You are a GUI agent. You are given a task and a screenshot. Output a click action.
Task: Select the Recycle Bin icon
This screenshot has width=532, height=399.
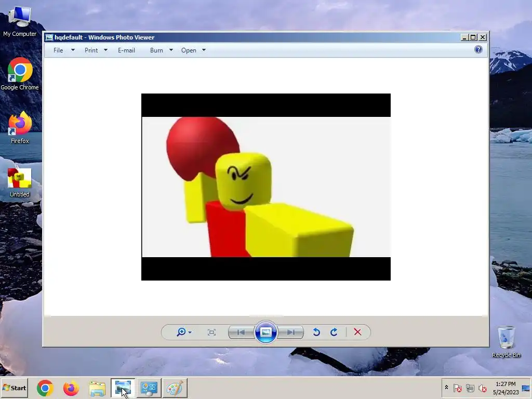pyautogui.click(x=506, y=342)
